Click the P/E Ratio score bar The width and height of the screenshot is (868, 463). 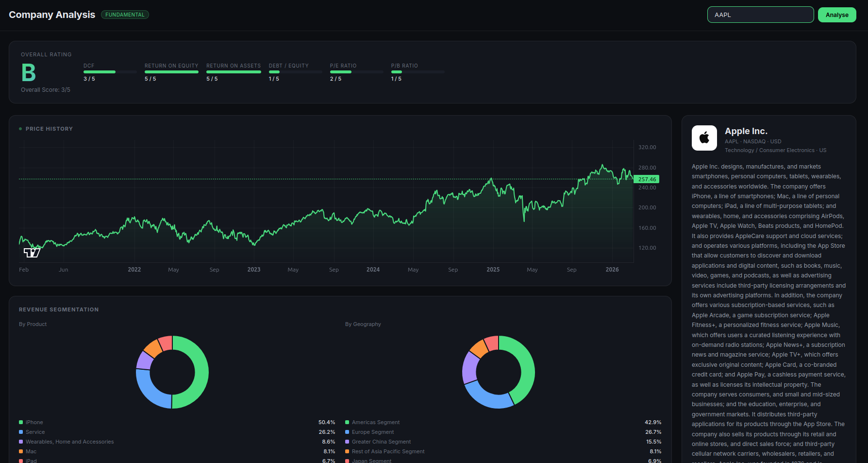pyautogui.click(x=356, y=72)
